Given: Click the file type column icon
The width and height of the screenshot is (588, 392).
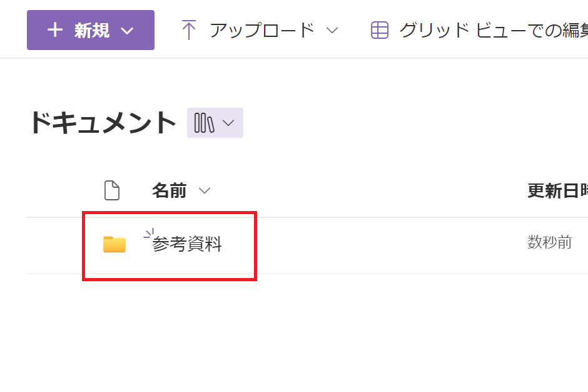Looking at the screenshot, I should 112,190.
